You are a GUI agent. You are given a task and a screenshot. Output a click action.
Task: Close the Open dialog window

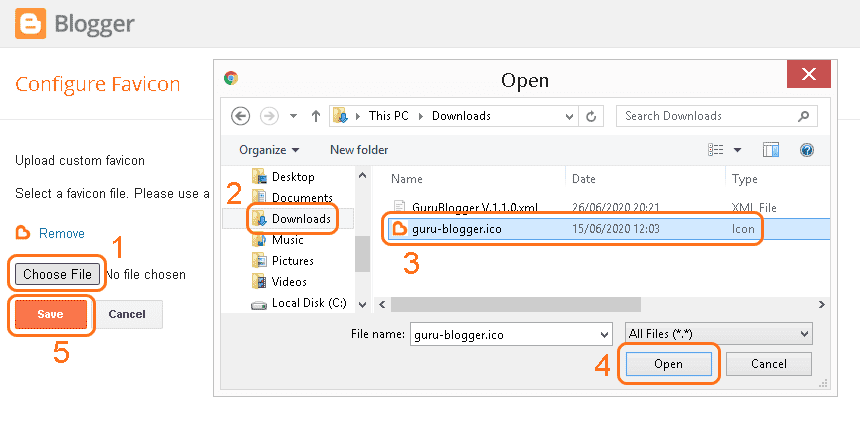tap(808, 74)
